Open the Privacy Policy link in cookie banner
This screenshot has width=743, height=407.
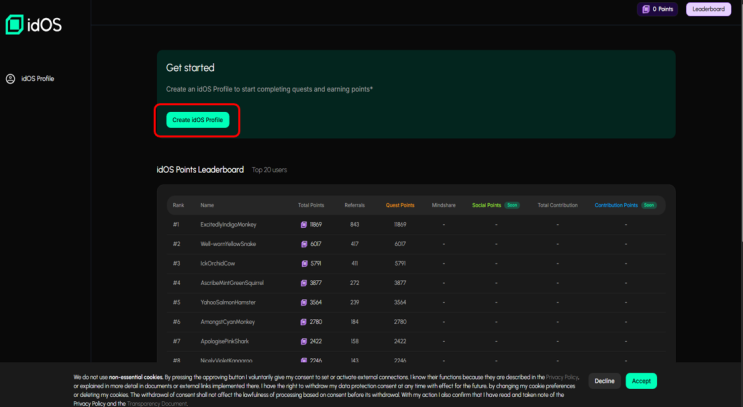tap(562, 377)
